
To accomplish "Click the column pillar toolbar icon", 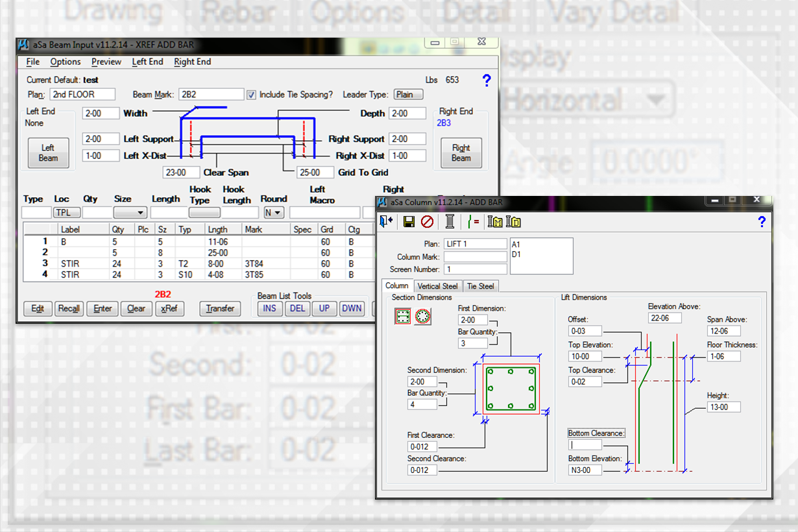I will (450, 222).
